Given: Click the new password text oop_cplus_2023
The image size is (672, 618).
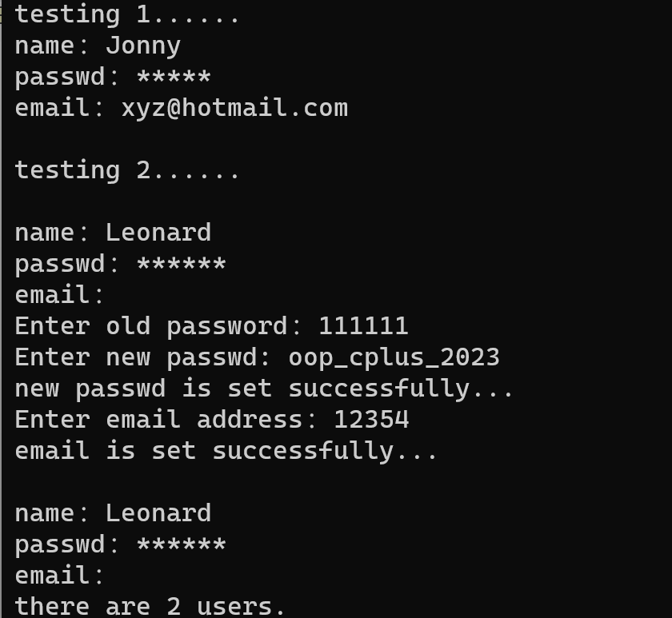Looking at the screenshot, I should coord(394,357).
